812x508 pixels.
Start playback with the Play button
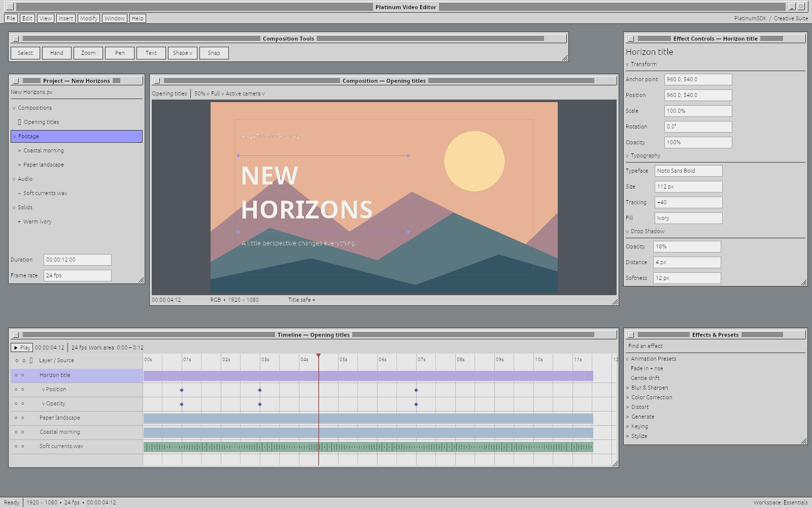coord(22,347)
